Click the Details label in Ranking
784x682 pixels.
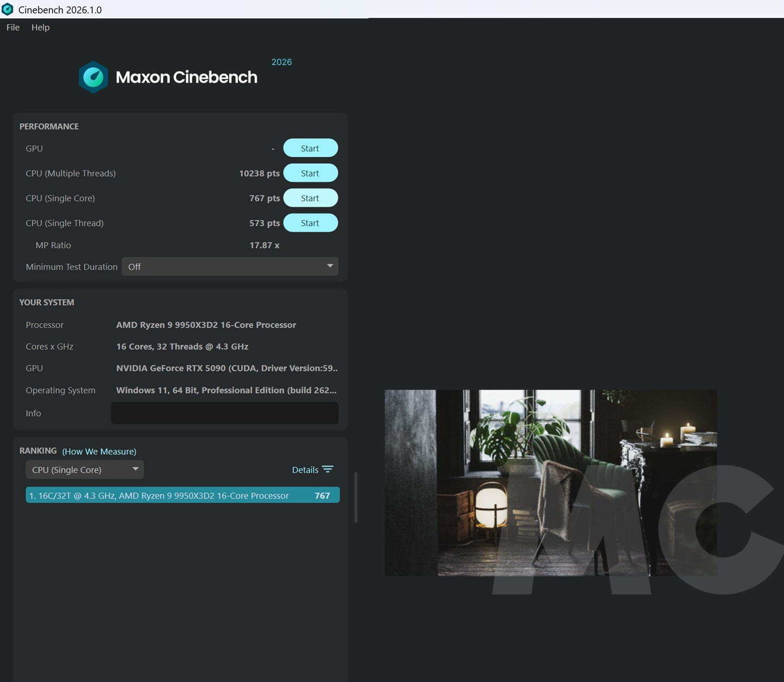tap(305, 470)
